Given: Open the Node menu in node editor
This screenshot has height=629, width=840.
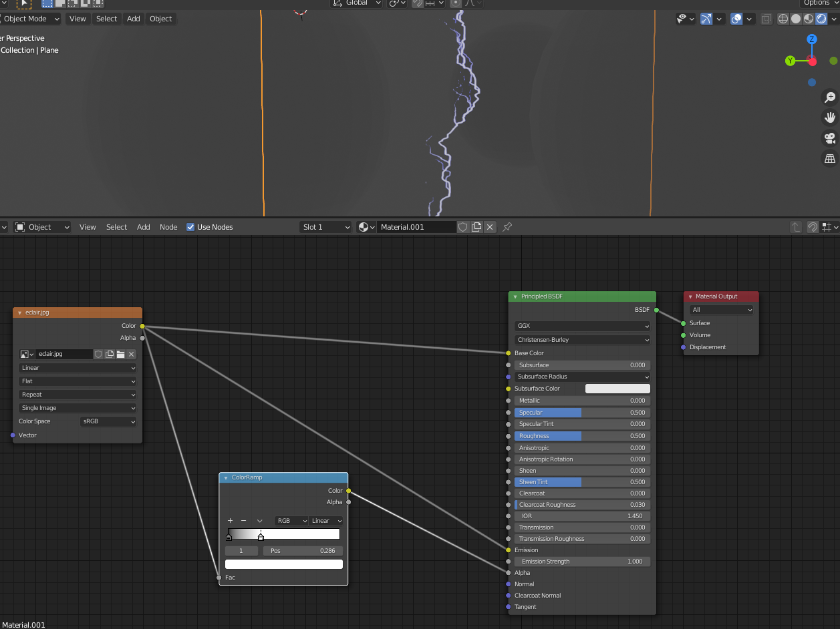Looking at the screenshot, I should 168,227.
